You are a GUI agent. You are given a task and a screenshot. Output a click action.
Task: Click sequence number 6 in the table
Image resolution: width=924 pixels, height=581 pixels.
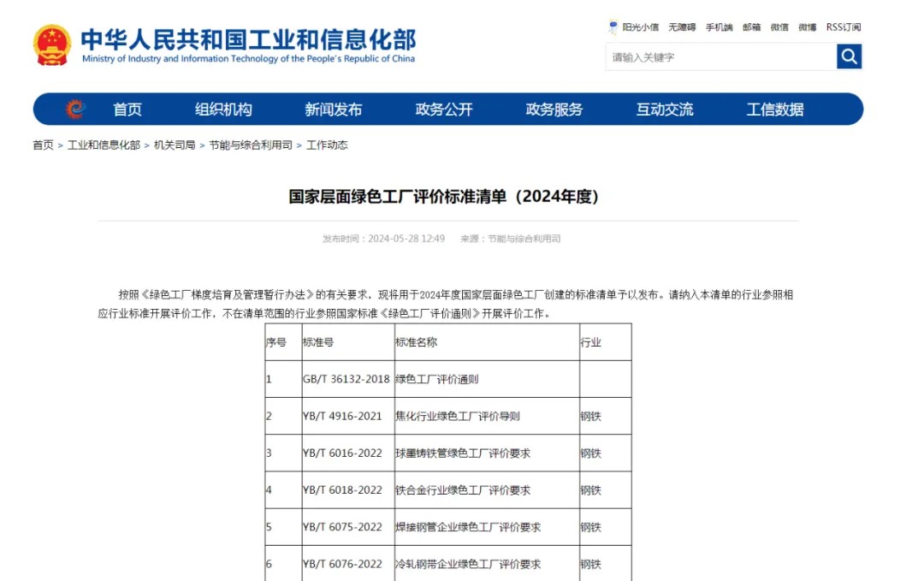pyautogui.click(x=269, y=565)
